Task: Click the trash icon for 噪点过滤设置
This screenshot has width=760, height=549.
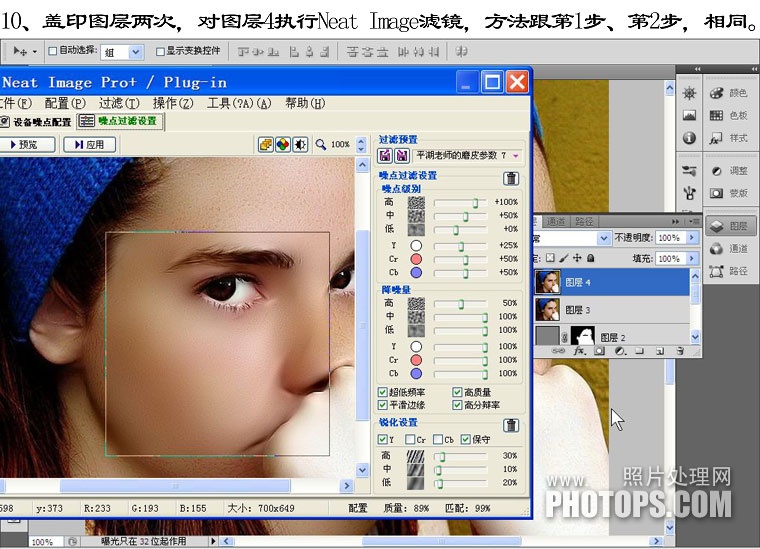Action: tap(511, 178)
